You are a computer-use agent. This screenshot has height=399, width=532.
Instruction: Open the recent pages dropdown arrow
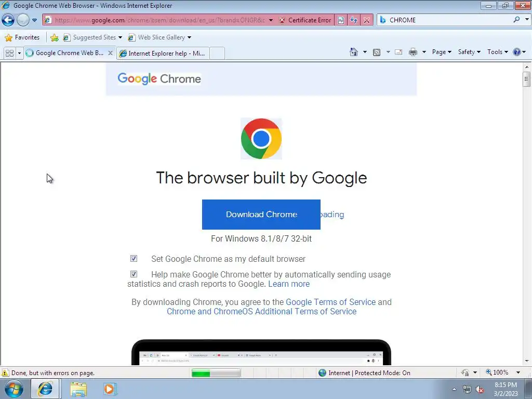coord(34,20)
